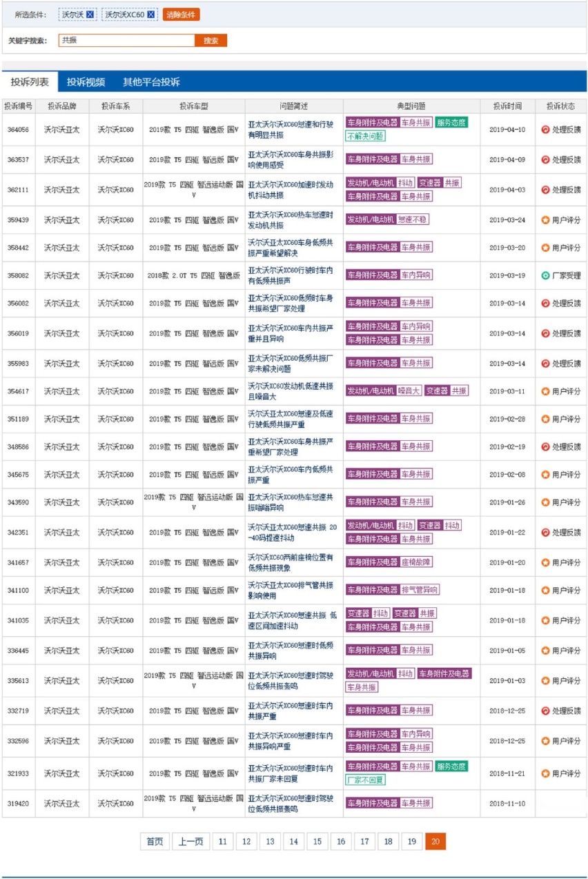Click the 处理反馈 status icon for complaint 363537
Viewport: 588px width, 879px height.
point(545,159)
